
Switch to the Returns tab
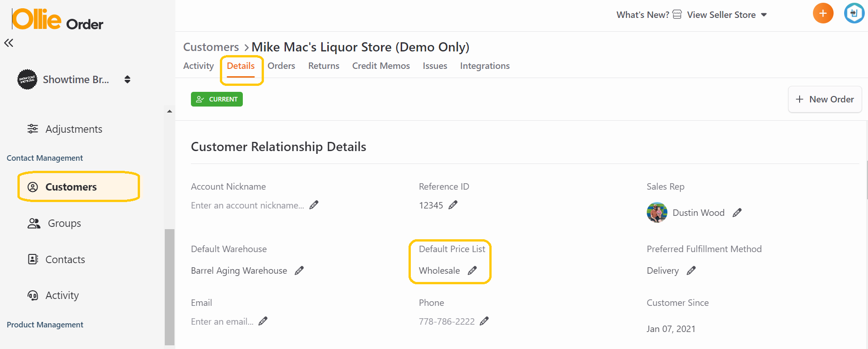[324, 66]
